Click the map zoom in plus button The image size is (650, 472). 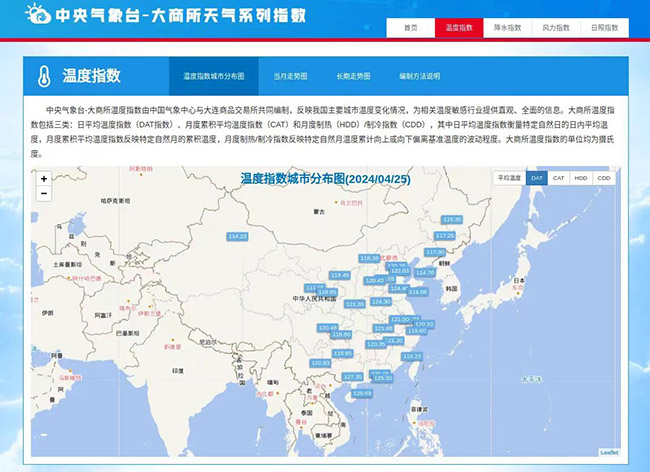tap(44, 179)
